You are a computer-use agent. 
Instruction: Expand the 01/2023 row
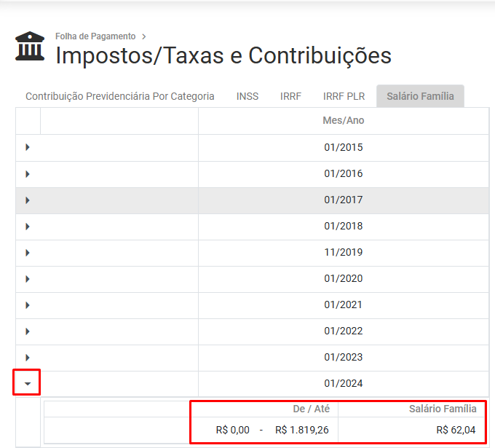(28, 358)
